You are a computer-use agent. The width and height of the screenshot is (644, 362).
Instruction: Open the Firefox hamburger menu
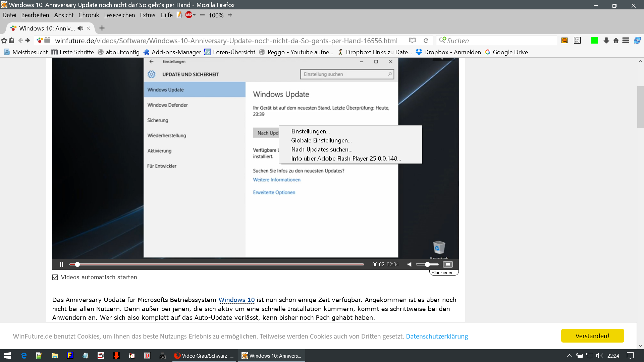point(626,41)
